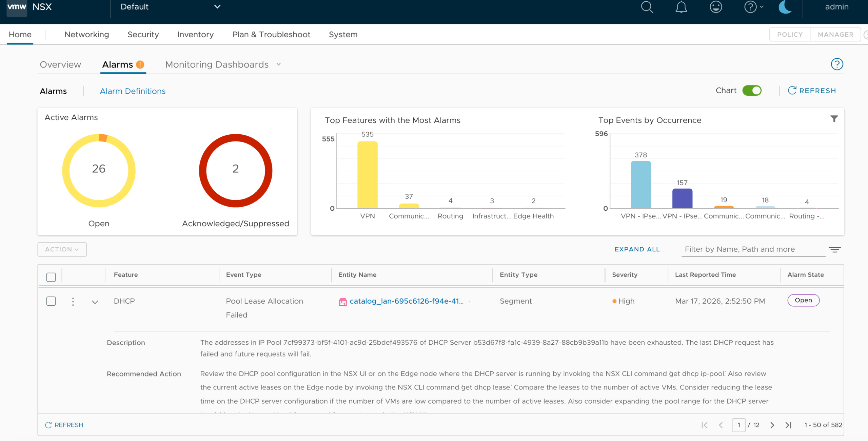Open the notifications bell

point(681,7)
